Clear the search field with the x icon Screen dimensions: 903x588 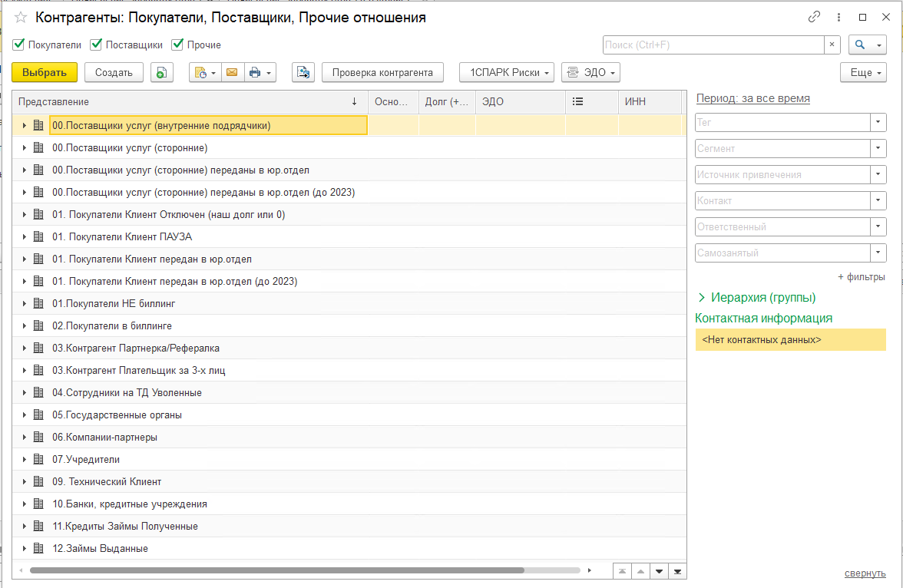[832, 45]
